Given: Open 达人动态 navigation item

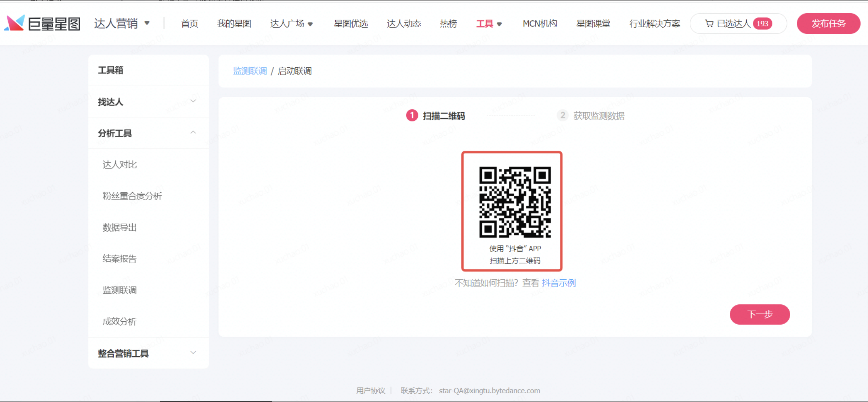Looking at the screenshot, I should pyautogui.click(x=404, y=24).
